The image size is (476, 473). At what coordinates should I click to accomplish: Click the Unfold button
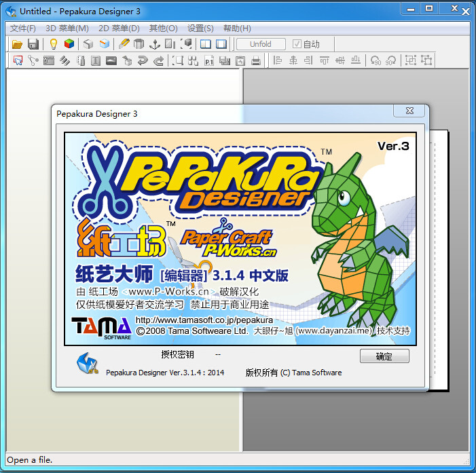click(x=261, y=44)
